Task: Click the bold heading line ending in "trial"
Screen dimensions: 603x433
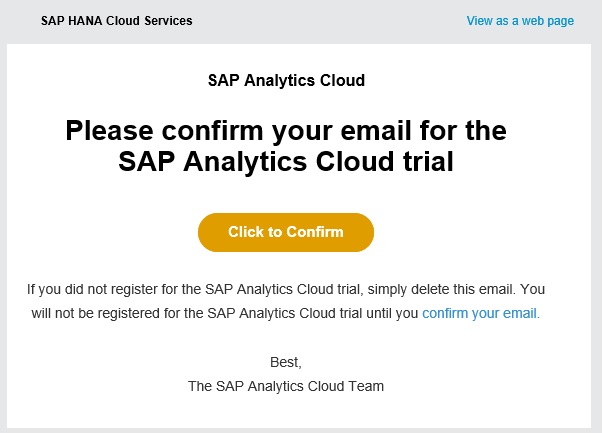Action: tap(286, 161)
